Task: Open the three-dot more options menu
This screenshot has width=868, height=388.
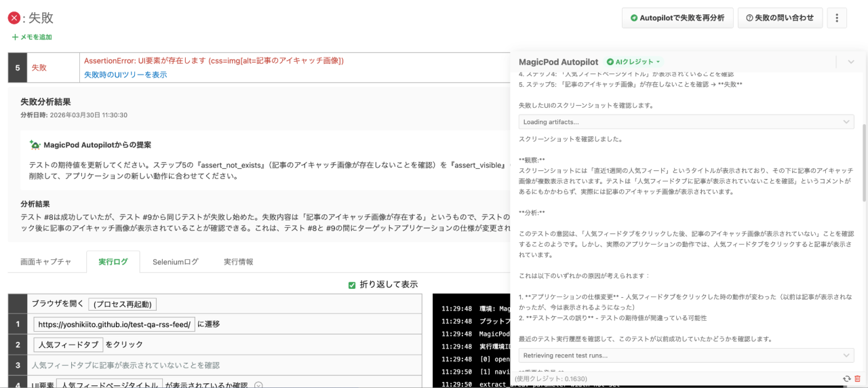Action: (x=837, y=18)
